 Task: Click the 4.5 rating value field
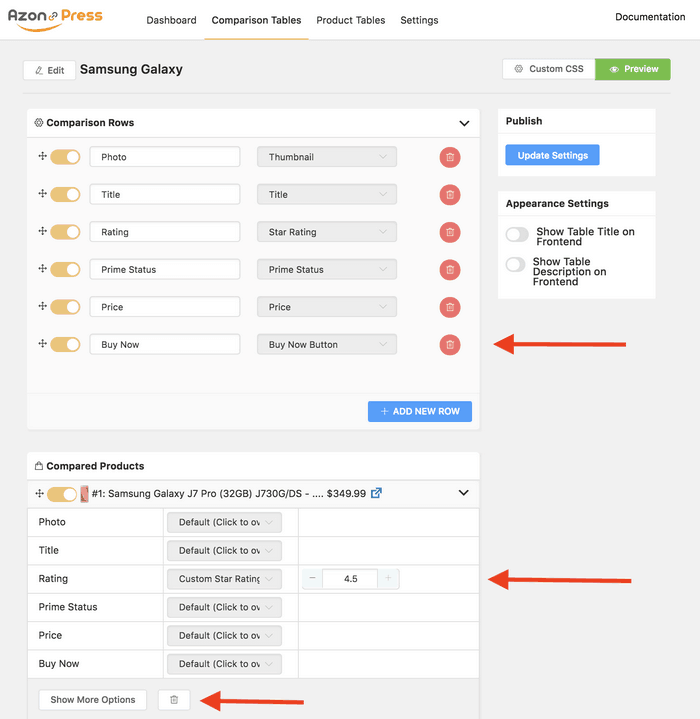pos(350,579)
